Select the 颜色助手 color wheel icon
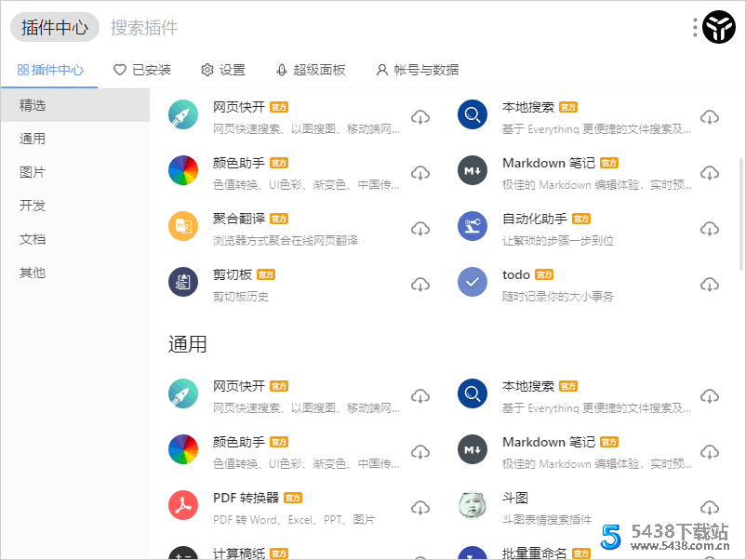The image size is (746, 560). point(183,171)
